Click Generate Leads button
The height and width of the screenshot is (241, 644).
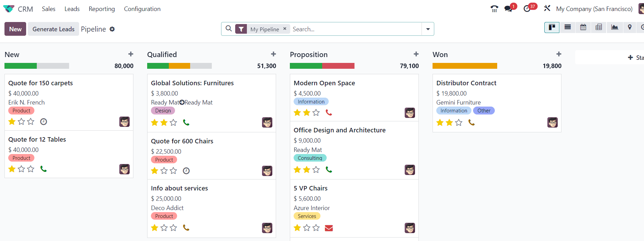(53, 29)
